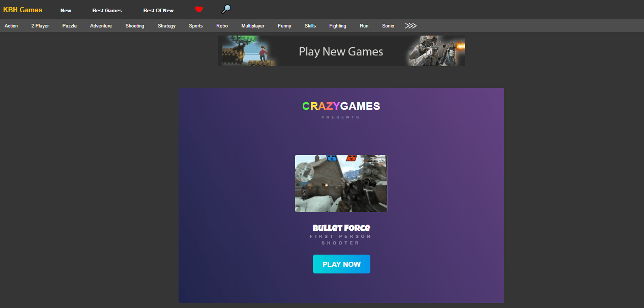This screenshot has height=308, width=644.
Task: Choose the Funny category
Action: [x=285, y=26]
